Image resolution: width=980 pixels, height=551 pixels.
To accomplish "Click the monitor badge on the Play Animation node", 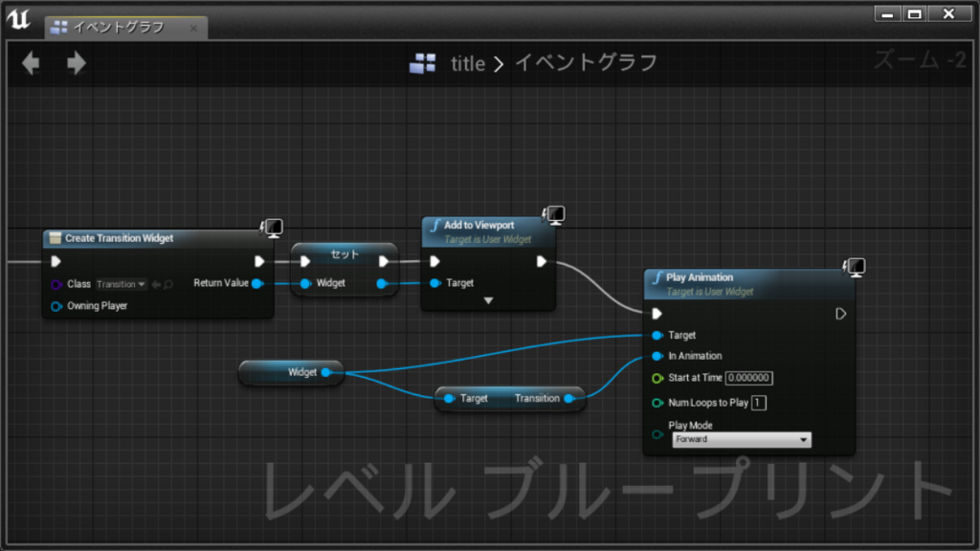I will [854, 268].
